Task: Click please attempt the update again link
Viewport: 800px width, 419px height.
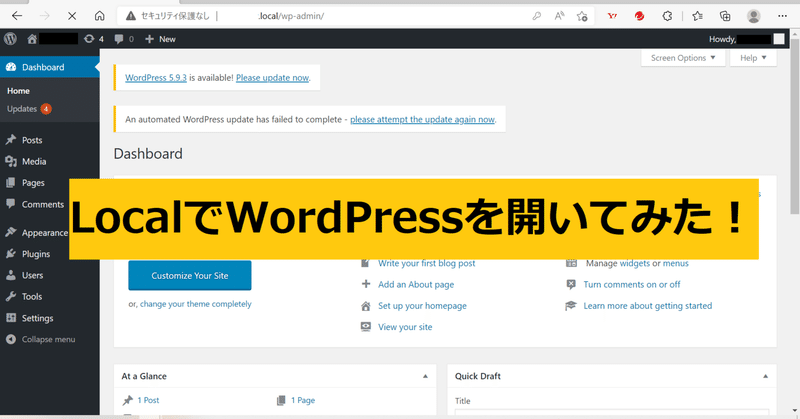Action: pyautogui.click(x=422, y=119)
